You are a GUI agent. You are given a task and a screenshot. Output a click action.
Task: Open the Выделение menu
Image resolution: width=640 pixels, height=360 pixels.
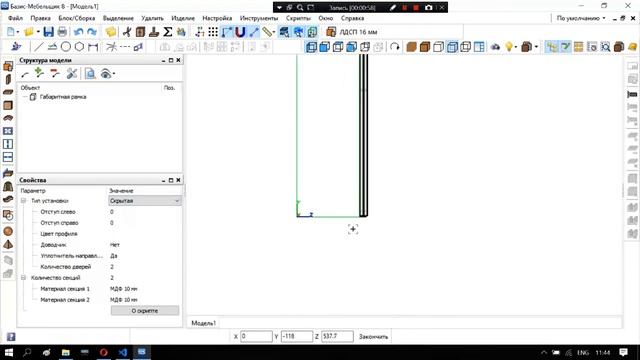[x=118, y=18]
